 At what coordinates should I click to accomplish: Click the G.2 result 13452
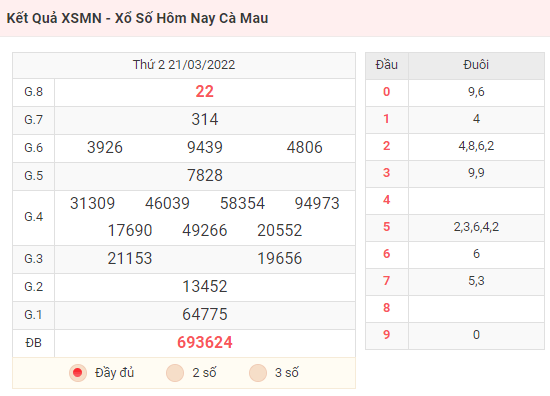[205, 287]
